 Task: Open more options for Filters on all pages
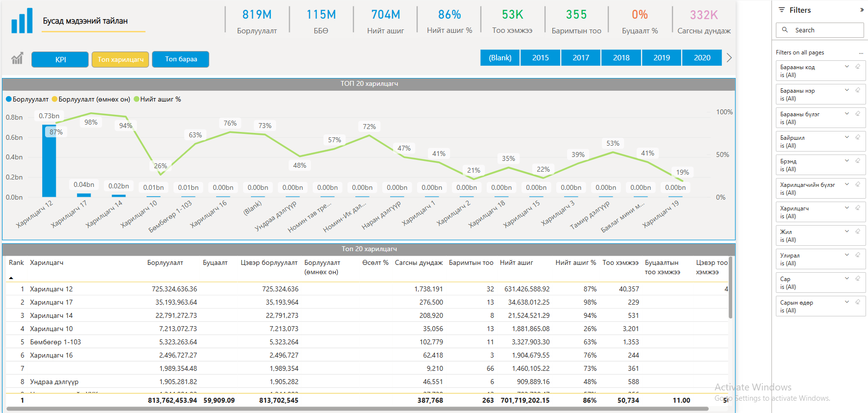(x=861, y=53)
